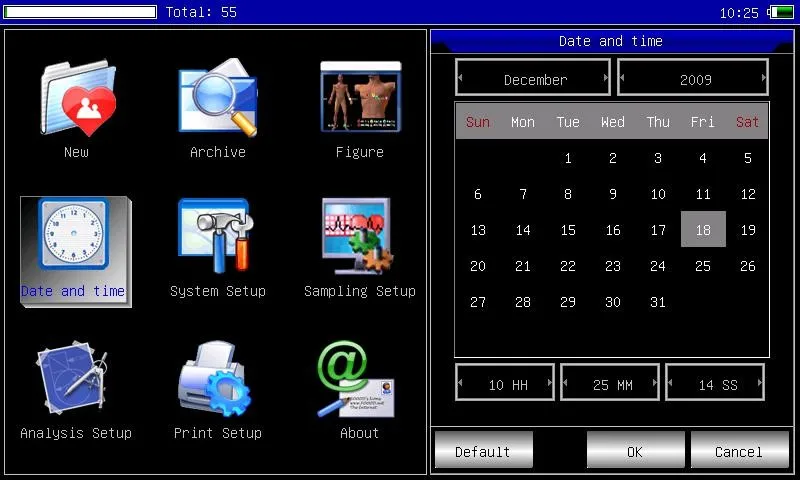Open the New patient folder icon

[76, 100]
